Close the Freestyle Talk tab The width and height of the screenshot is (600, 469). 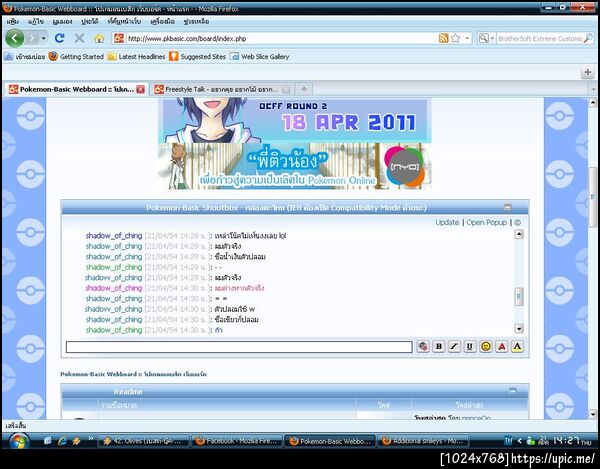click(x=285, y=89)
